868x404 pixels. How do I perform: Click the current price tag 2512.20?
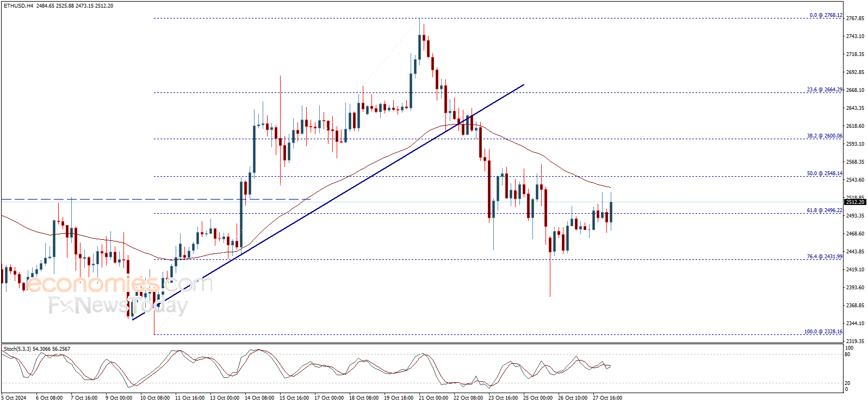click(x=855, y=202)
